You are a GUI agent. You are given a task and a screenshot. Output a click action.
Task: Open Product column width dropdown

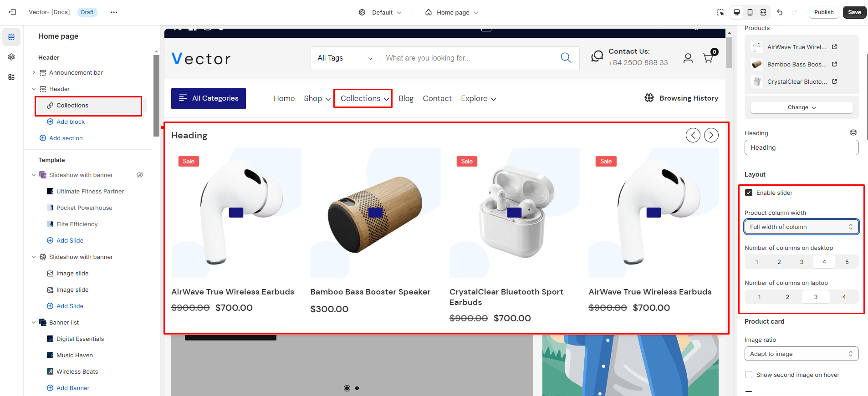(801, 227)
